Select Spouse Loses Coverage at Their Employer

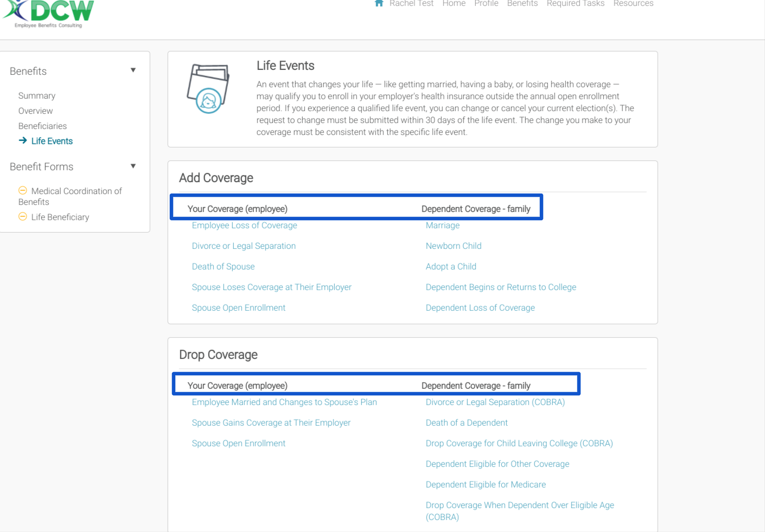coord(272,287)
